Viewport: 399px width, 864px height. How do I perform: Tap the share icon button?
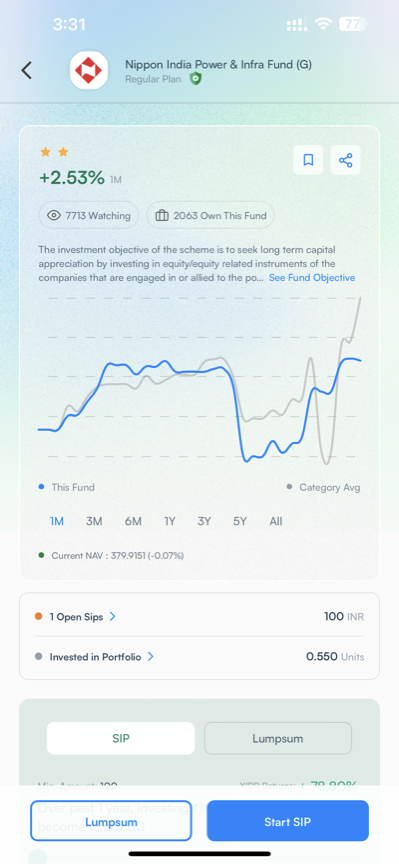coord(346,160)
